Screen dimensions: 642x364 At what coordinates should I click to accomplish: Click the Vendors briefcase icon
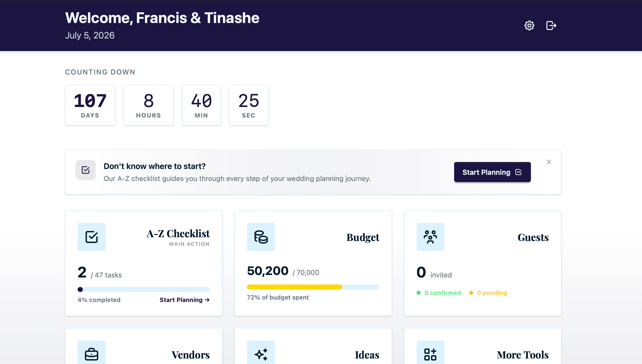tap(92, 354)
